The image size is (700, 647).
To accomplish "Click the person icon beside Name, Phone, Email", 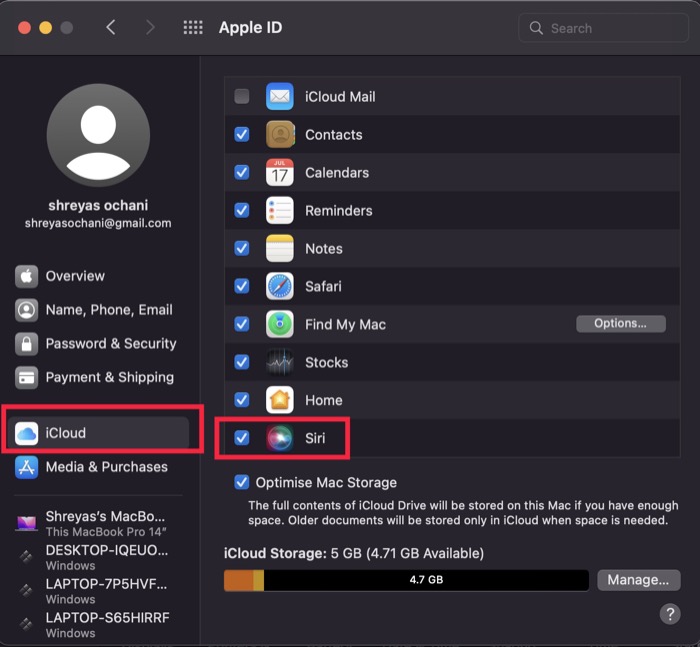I will (x=26, y=310).
